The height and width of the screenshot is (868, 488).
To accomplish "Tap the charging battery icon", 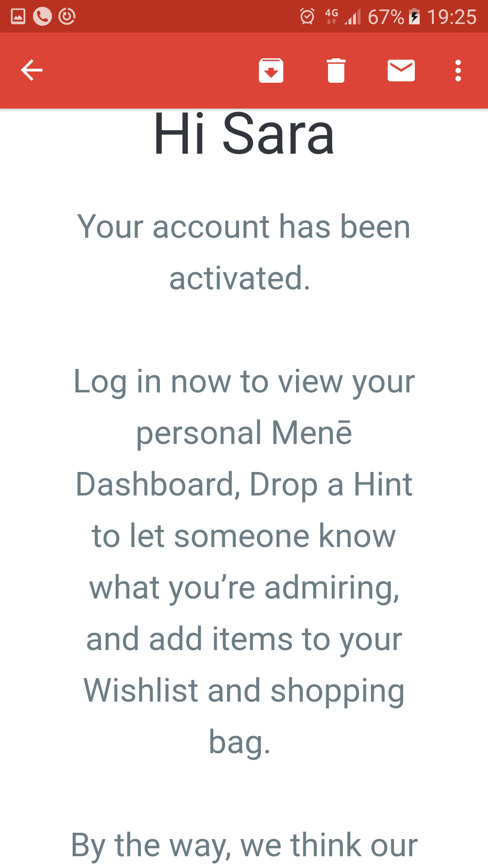I will click(414, 17).
